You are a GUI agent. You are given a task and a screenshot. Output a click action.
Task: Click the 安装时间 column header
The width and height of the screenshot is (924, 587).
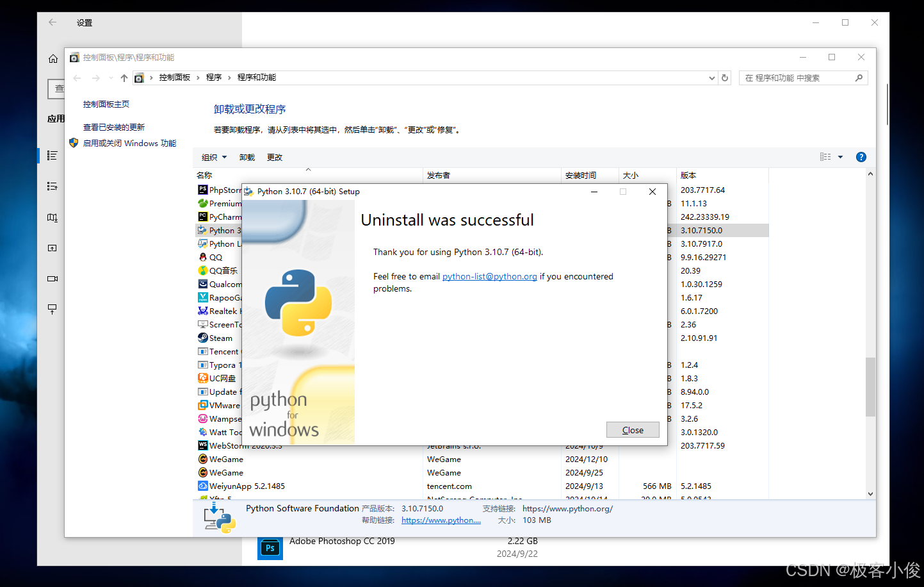[590, 175]
